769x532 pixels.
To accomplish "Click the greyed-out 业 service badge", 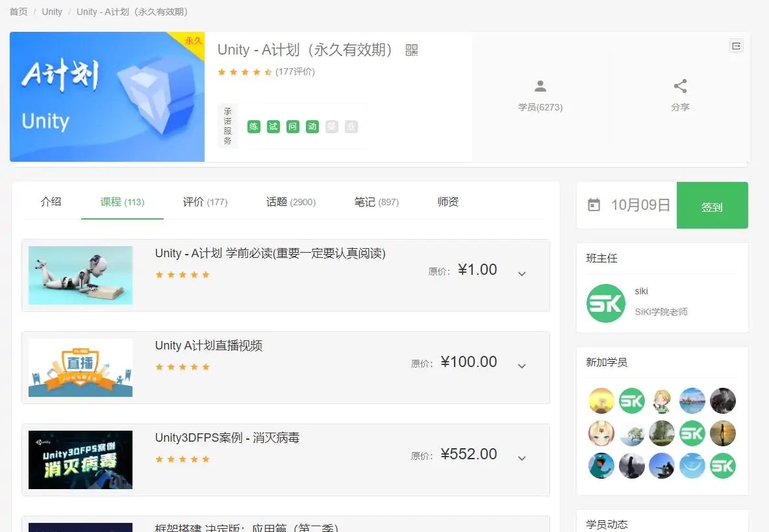I will [351, 127].
